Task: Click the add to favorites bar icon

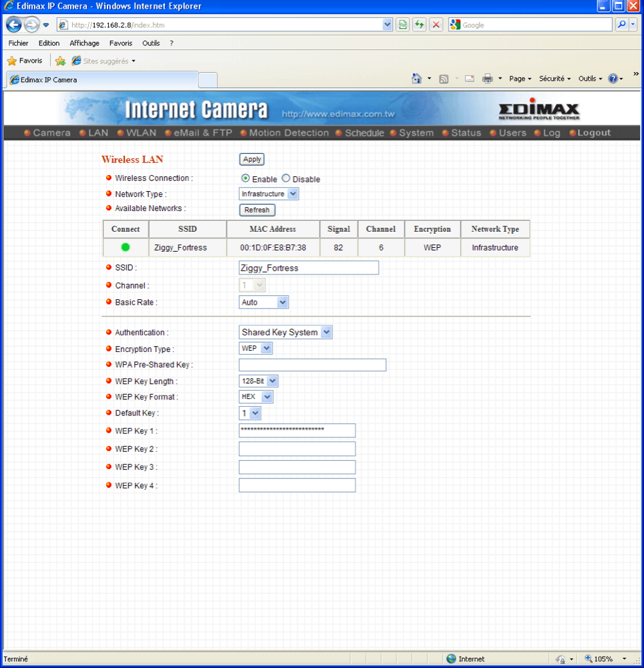Action: (61, 61)
